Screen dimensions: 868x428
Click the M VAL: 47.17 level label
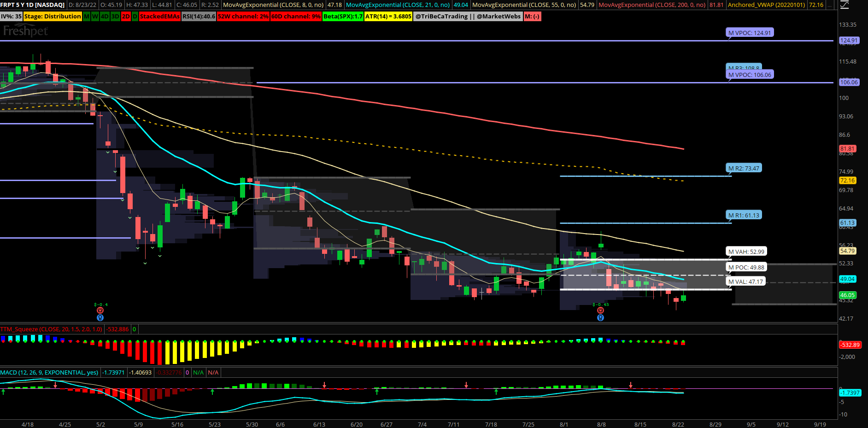click(x=745, y=281)
